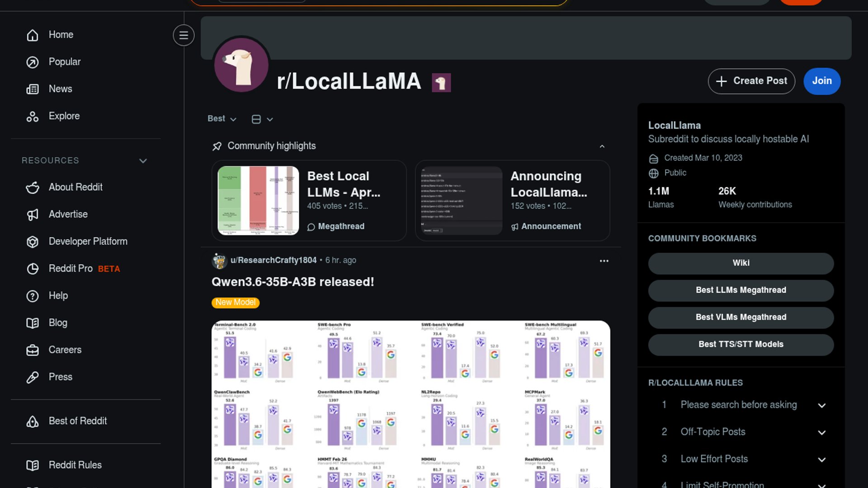Open the Popular feed icon
Image resolution: width=868 pixels, height=488 pixels.
tap(33, 62)
